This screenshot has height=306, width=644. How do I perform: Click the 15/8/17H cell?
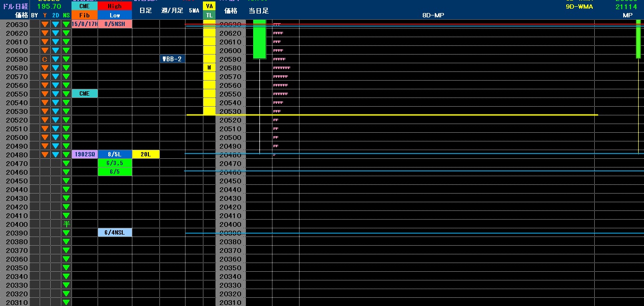(85, 24)
